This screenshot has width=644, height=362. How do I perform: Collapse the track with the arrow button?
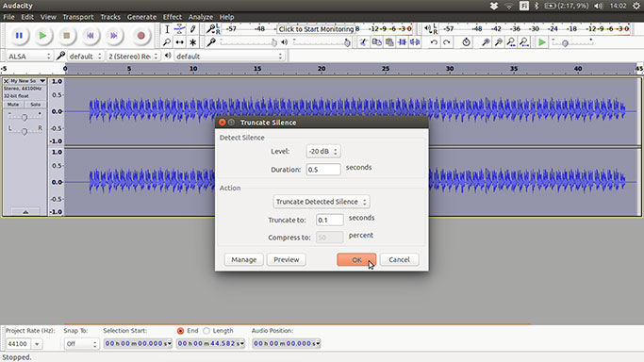tap(25, 212)
